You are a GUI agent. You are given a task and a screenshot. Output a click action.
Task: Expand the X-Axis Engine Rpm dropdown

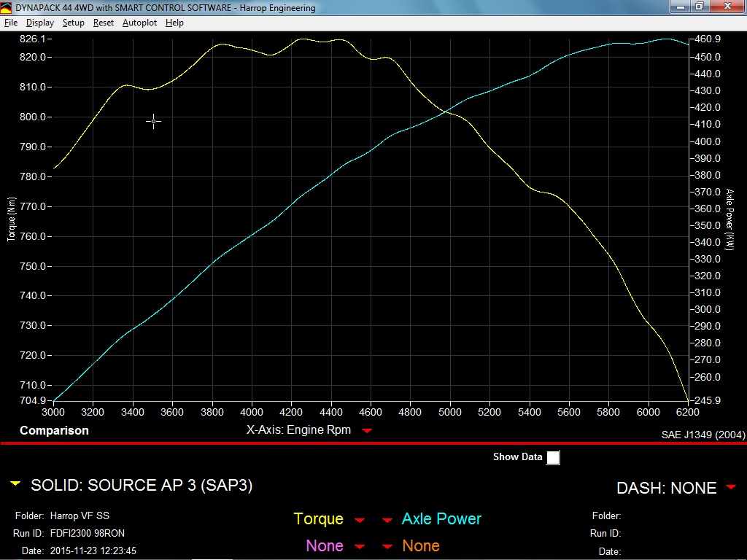click(367, 430)
